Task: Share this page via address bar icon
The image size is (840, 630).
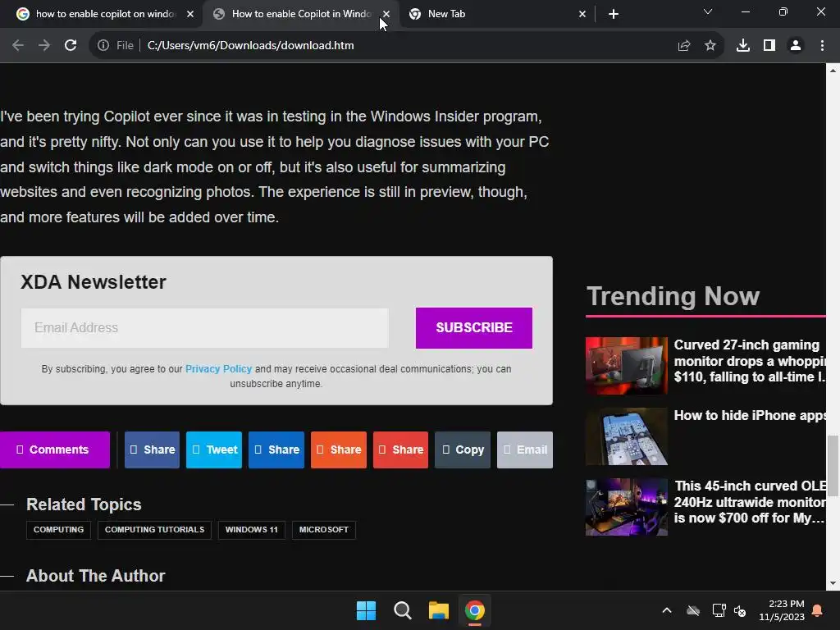Action: point(684,46)
